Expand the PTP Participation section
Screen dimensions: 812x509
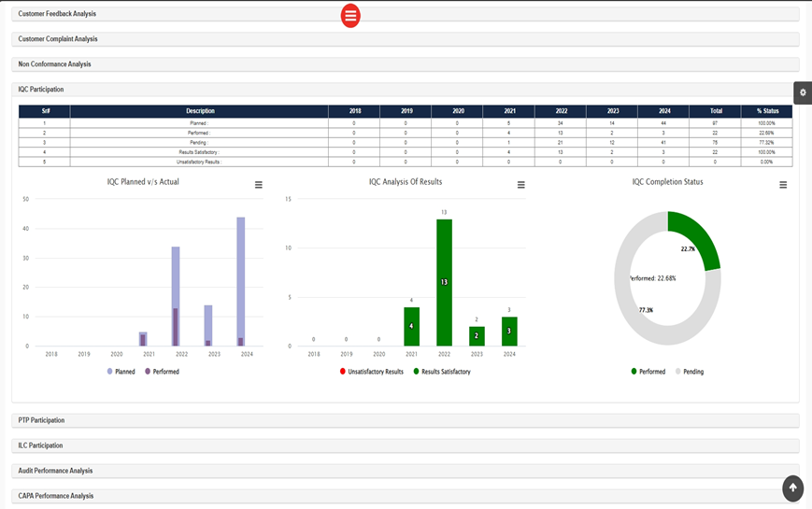point(406,420)
